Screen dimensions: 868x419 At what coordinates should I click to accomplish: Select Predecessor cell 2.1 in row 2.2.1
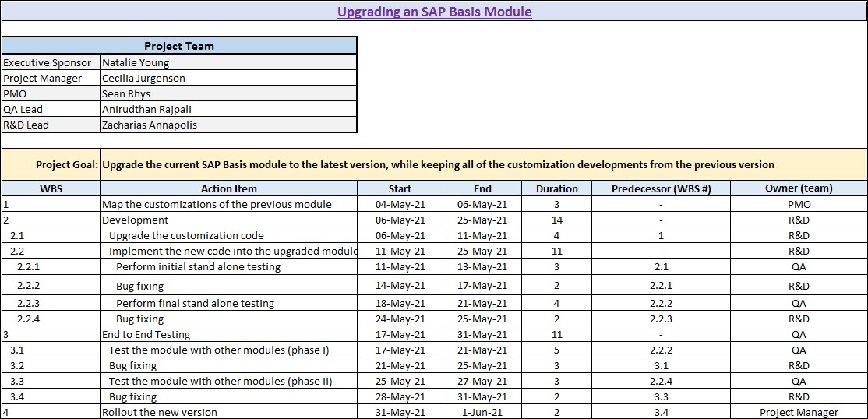(x=661, y=267)
